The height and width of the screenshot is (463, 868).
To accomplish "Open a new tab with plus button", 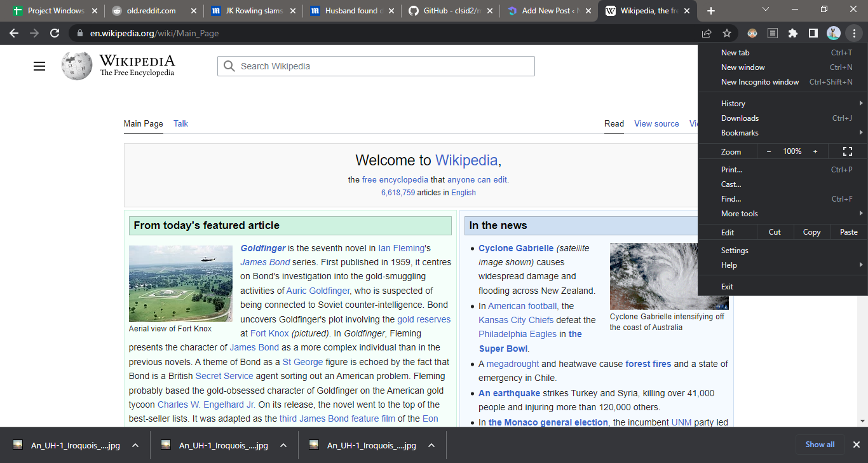I will tap(711, 11).
